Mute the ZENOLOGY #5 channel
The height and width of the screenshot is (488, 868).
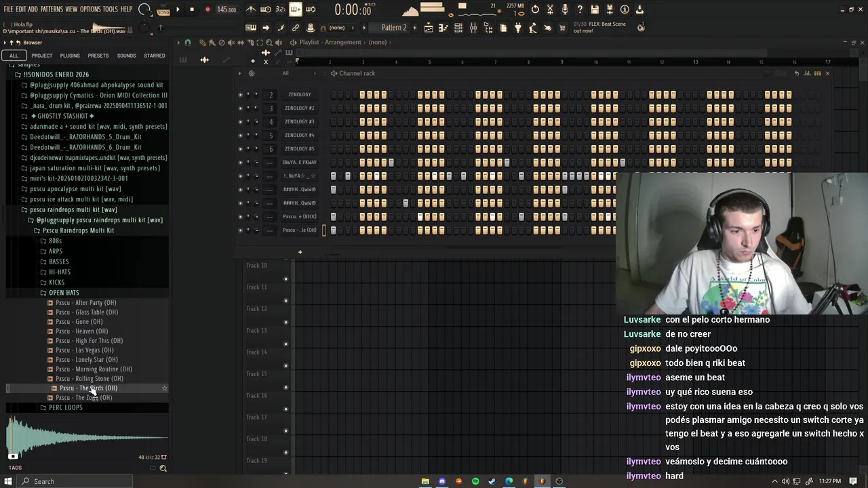[x=240, y=149]
